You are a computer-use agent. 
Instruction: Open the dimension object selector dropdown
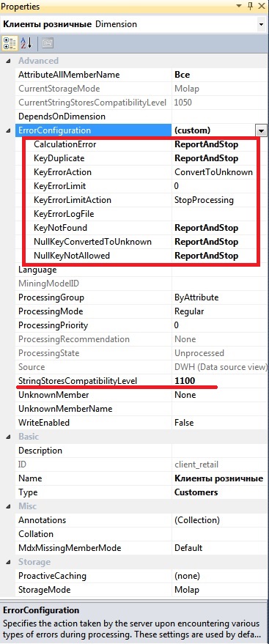point(261,24)
